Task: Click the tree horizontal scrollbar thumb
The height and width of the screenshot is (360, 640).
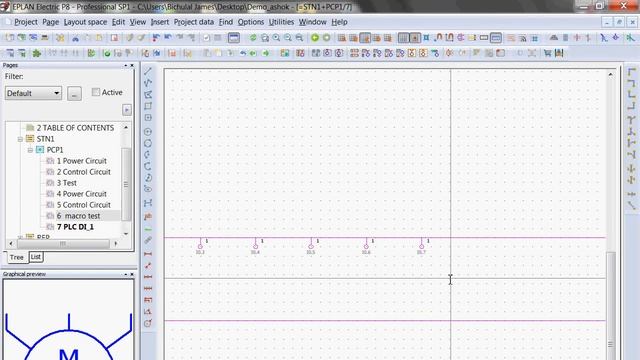Action: [x=62, y=244]
